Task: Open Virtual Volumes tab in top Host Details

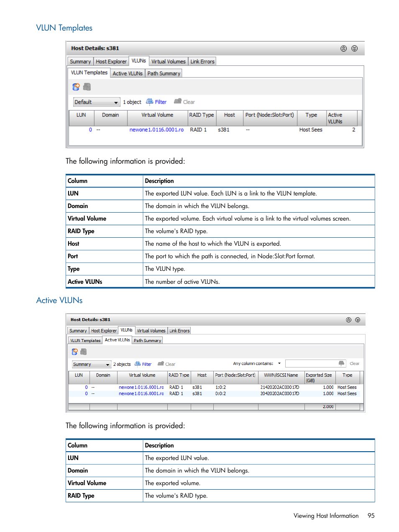Action: pyautogui.click(x=169, y=62)
